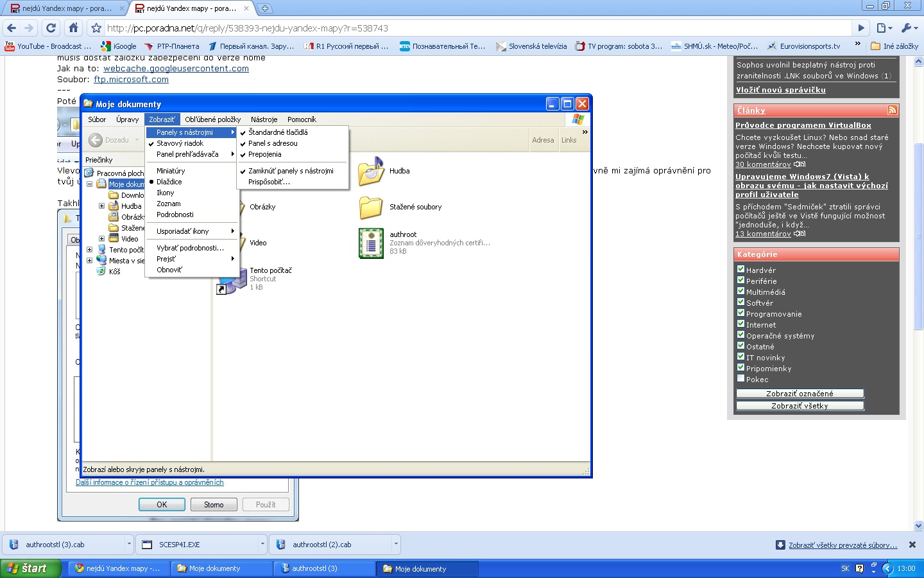This screenshot has height=578, width=924.
Task: Click the Zobraziť označené button
Action: [800, 394]
